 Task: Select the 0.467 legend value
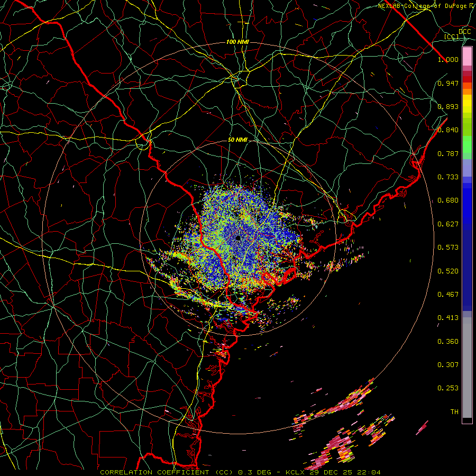click(x=448, y=295)
